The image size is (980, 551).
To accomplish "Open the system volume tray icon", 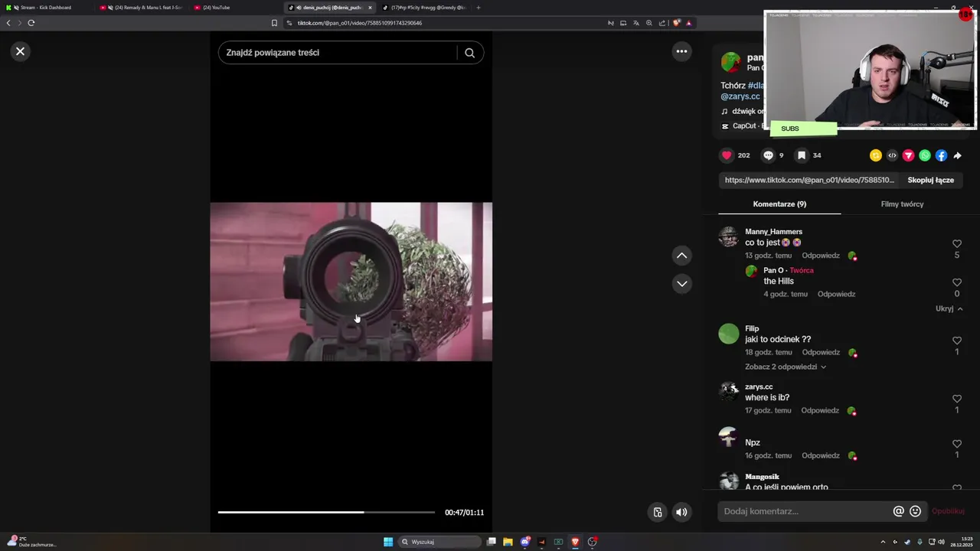I will pyautogui.click(x=941, y=542).
